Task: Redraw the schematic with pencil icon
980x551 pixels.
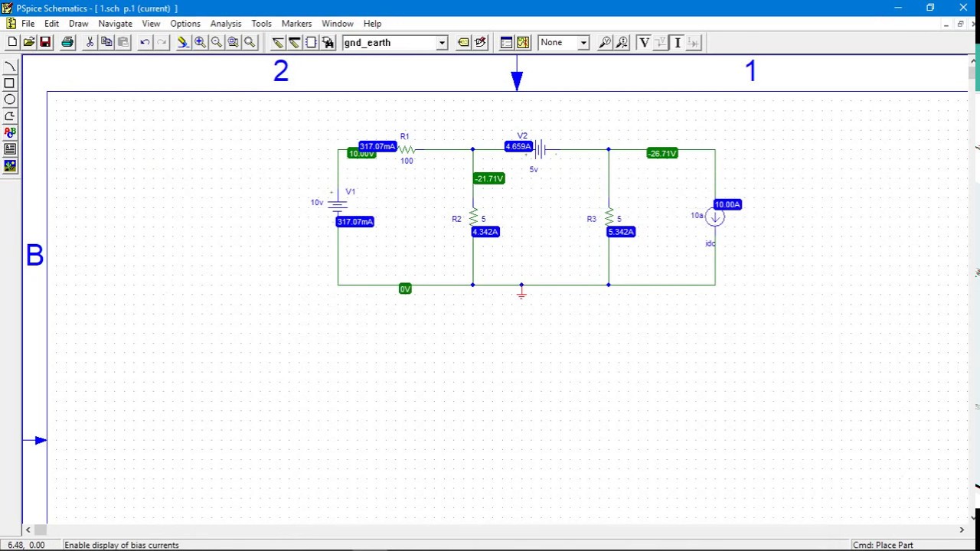Action: [x=183, y=43]
